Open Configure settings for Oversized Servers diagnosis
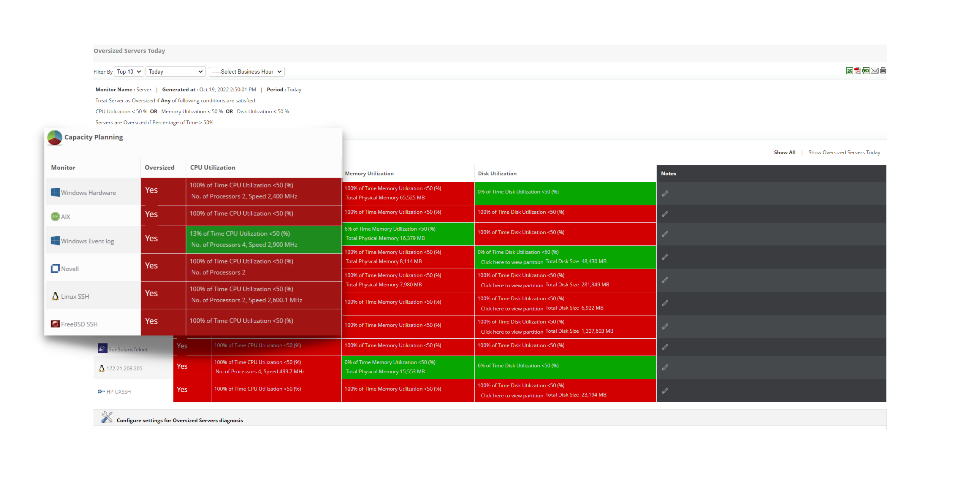980x490 pixels. (x=179, y=420)
